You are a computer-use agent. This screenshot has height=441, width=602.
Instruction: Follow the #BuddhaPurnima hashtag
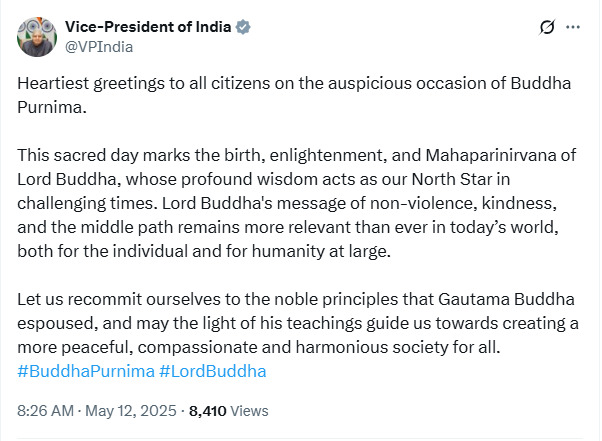coord(86,372)
